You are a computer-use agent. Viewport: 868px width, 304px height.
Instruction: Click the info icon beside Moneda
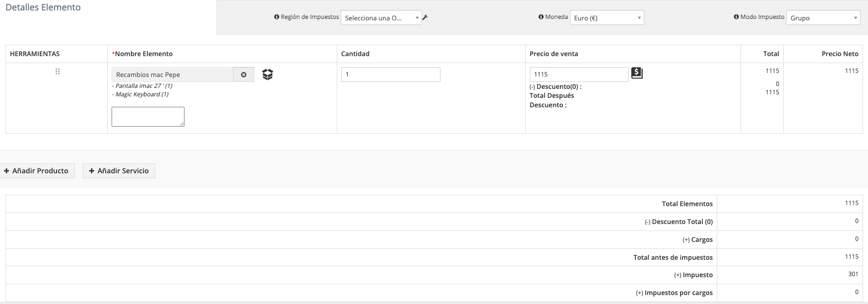pos(541,17)
